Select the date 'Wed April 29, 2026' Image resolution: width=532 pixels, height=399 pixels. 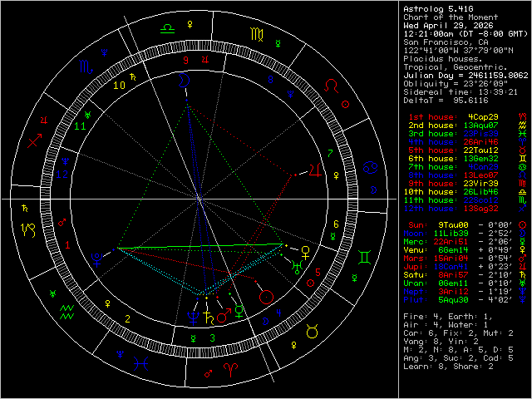click(448, 26)
